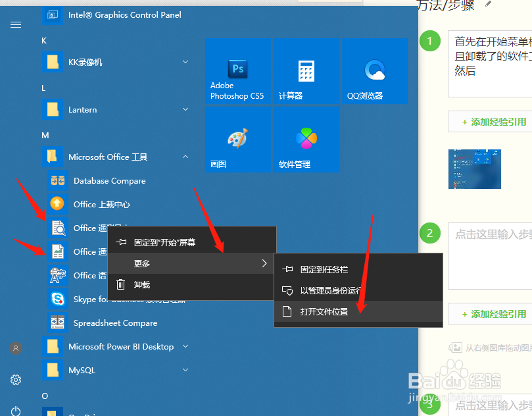Choose 卸载 from the context menu

[x=192, y=284]
